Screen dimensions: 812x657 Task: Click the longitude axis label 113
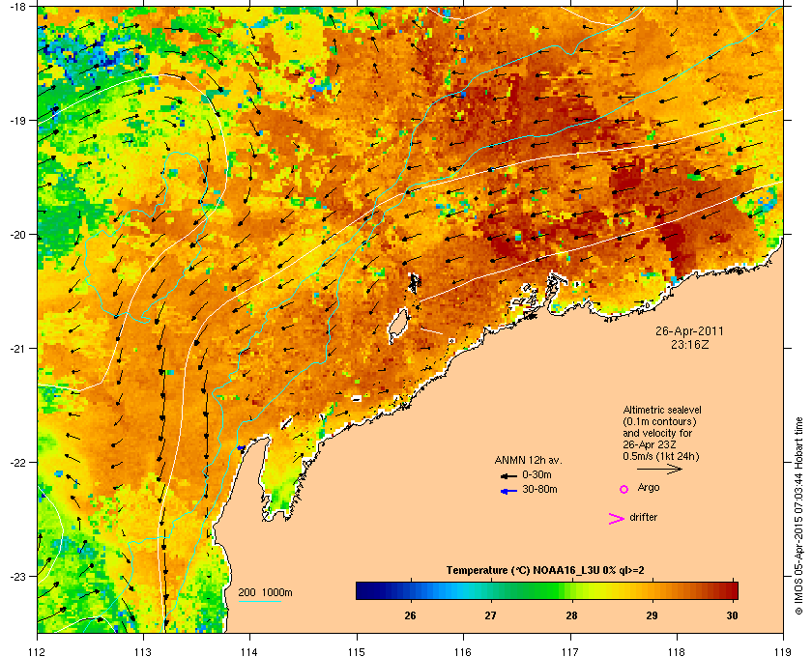click(x=143, y=652)
